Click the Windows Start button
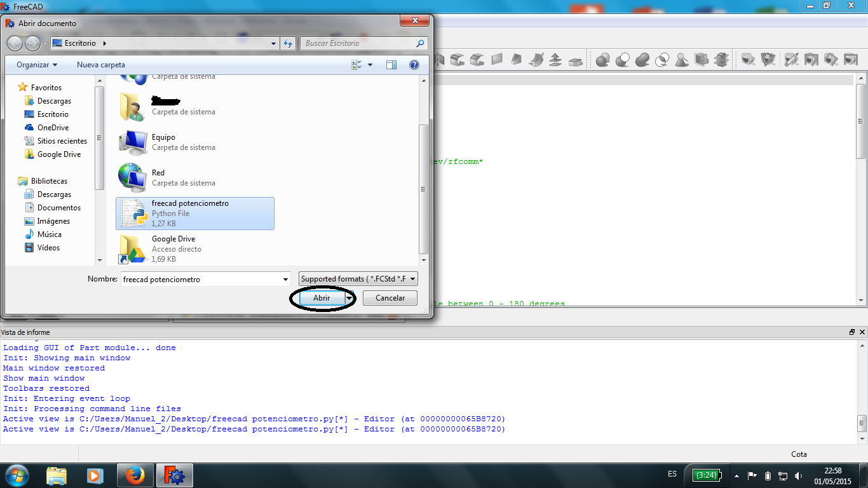This screenshot has height=488, width=868. 17,475
